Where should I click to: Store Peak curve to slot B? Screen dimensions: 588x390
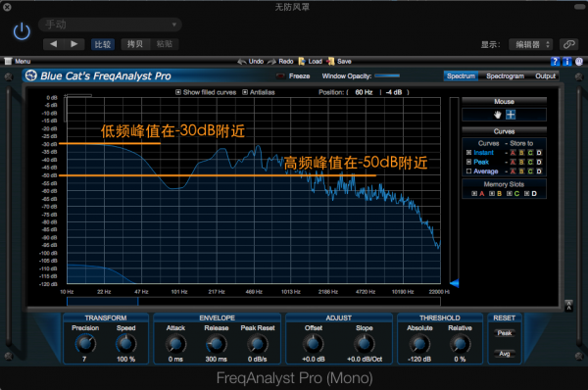(521, 162)
